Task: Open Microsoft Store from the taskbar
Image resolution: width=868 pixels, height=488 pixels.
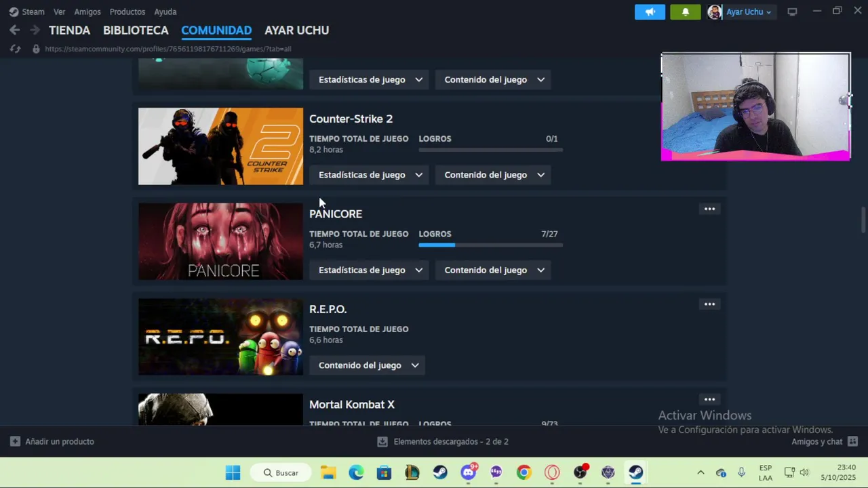Action: click(384, 472)
